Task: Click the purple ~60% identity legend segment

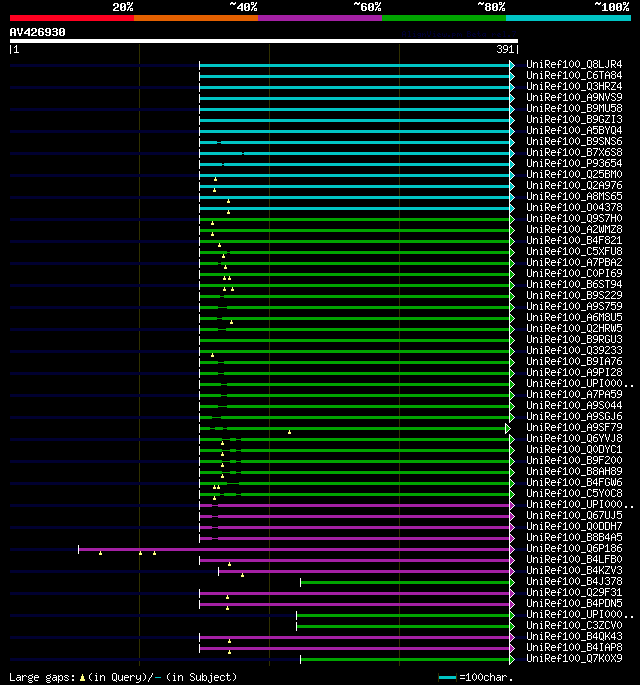Action: (320, 18)
